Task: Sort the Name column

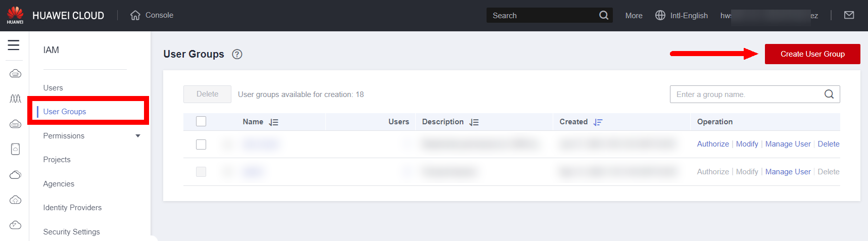Action: coord(273,122)
